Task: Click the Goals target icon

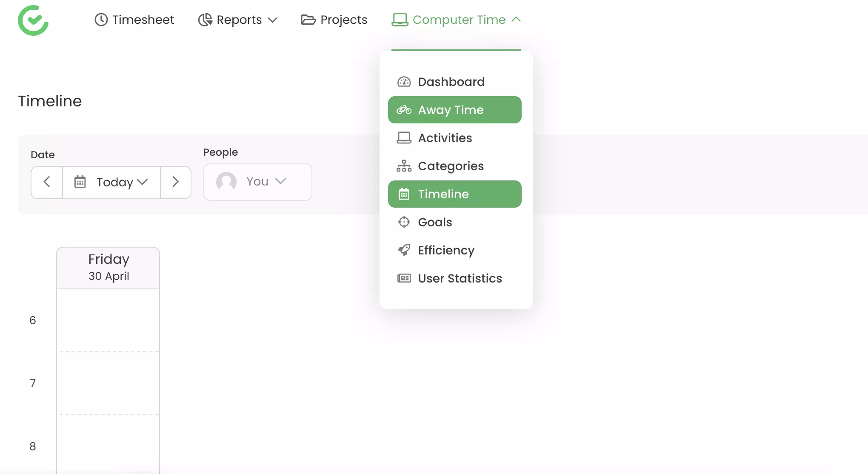Action: point(403,222)
